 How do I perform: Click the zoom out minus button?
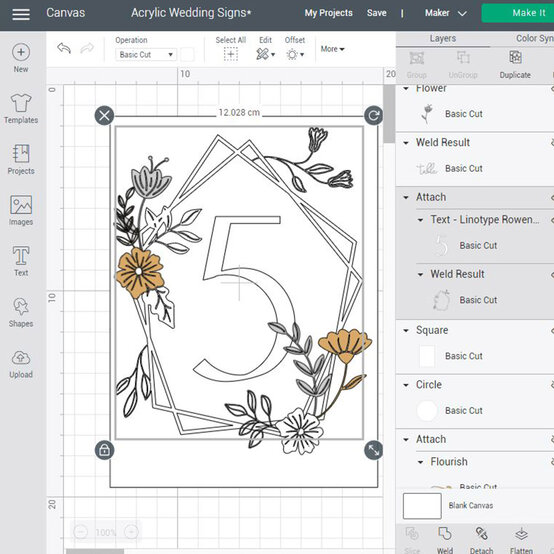click(x=81, y=532)
